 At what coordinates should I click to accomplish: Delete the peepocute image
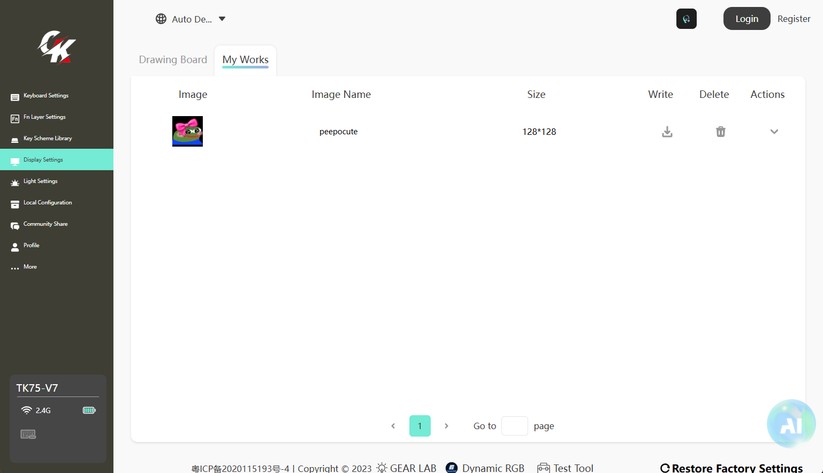pyautogui.click(x=721, y=131)
